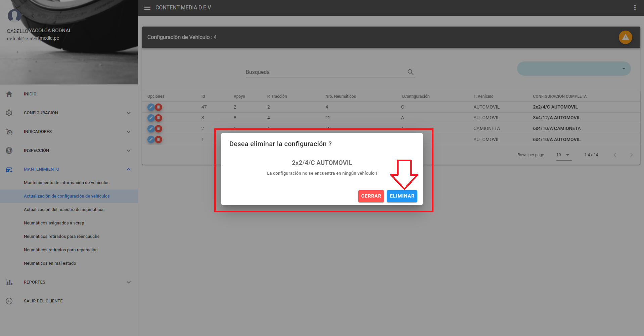Image resolution: width=644 pixels, height=336 pixels.
Task: Open the rows per page dropdown
Action: (563, 155)
